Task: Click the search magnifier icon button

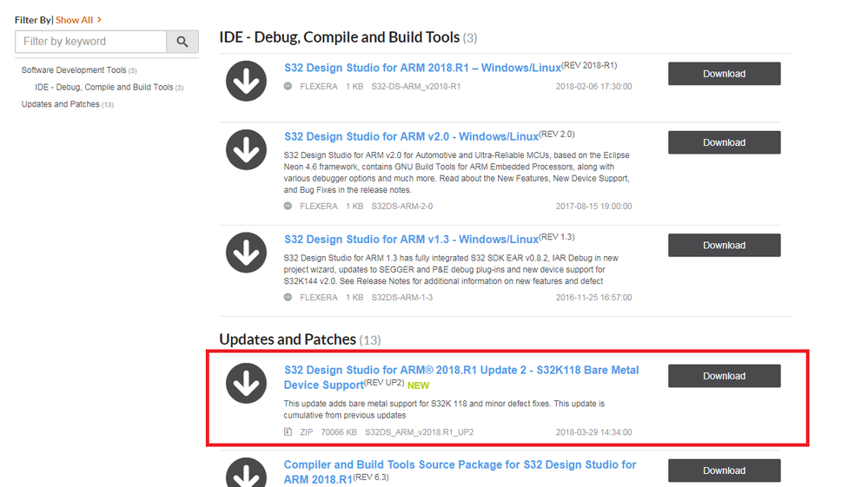Action: tap(182, 42)
